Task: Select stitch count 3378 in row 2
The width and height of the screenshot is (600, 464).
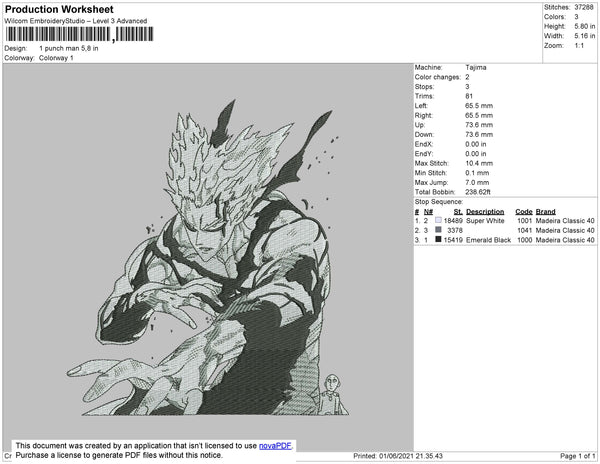Action: pyautogui.click(x=455, y=230)
